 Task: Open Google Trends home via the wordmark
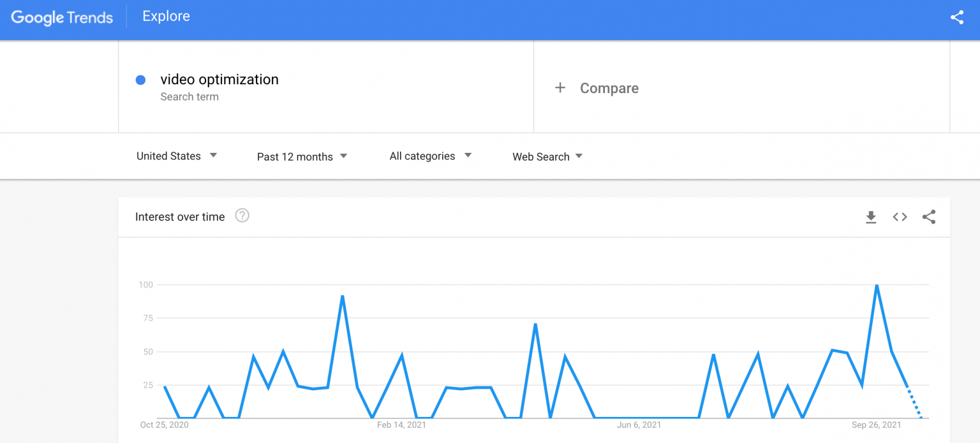click(x=62, y=17)
